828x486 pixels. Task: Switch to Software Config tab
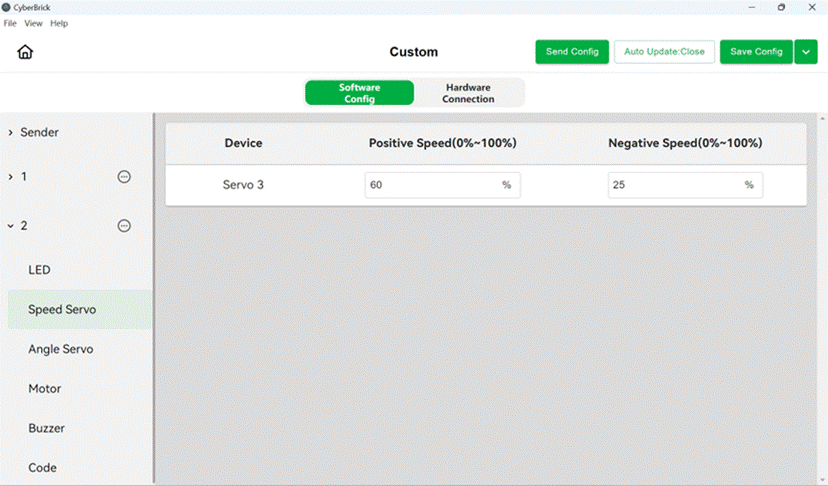pos(360,93)
